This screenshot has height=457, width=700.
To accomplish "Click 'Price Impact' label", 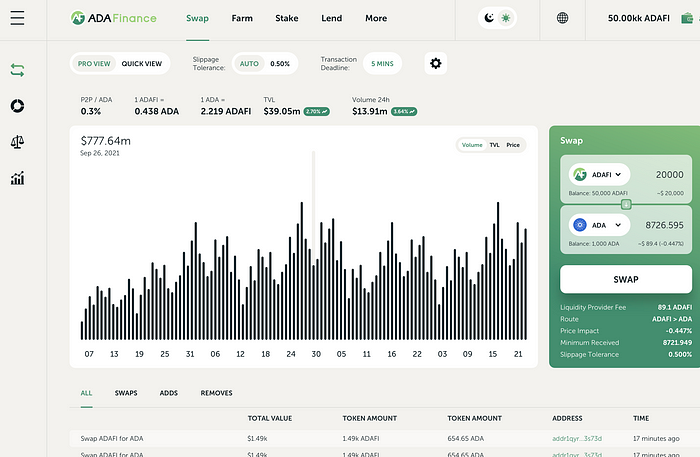I will [x=579, y=331].
